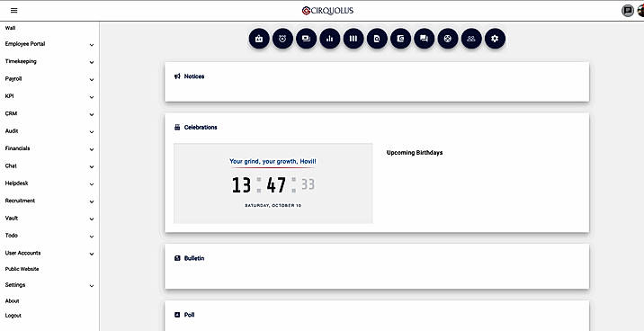Screen dimensions: 644x331
Task: Open the employee badge shortcut icon
Action: click(259, 39)
